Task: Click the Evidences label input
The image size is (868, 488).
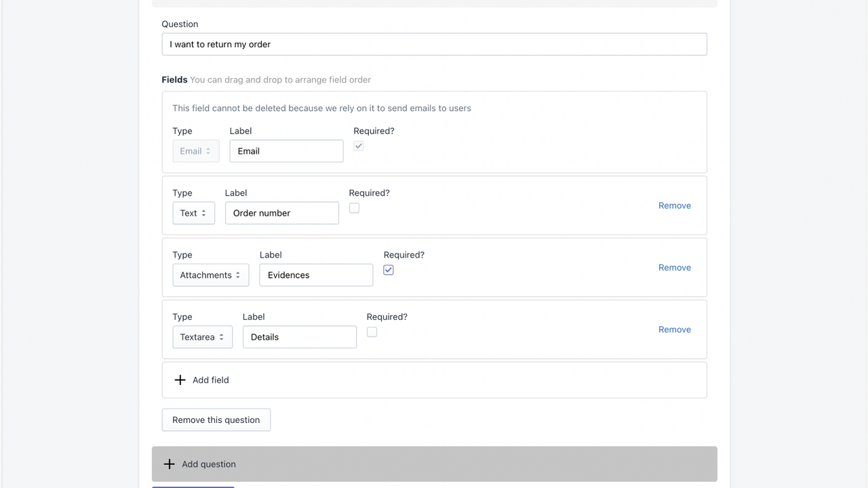Action: click(x=316, y=275)
